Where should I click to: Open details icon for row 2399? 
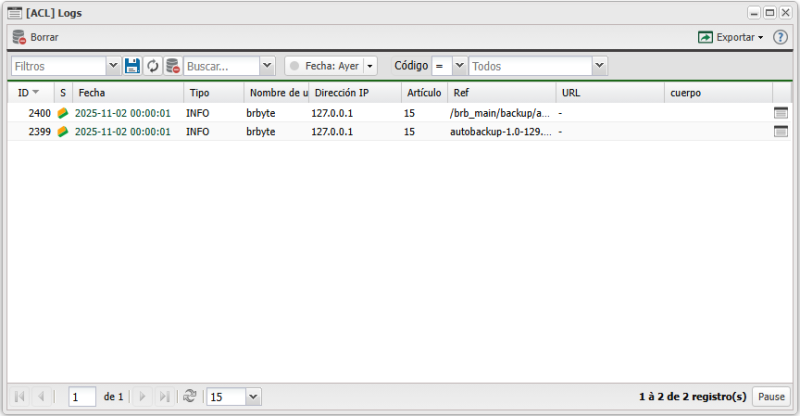tap(781, 132)
